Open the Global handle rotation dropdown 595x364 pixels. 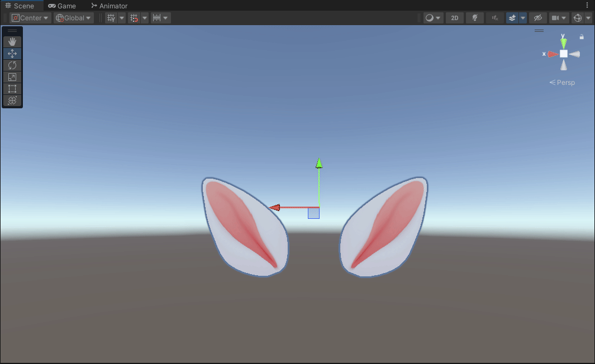coord(74,18)
